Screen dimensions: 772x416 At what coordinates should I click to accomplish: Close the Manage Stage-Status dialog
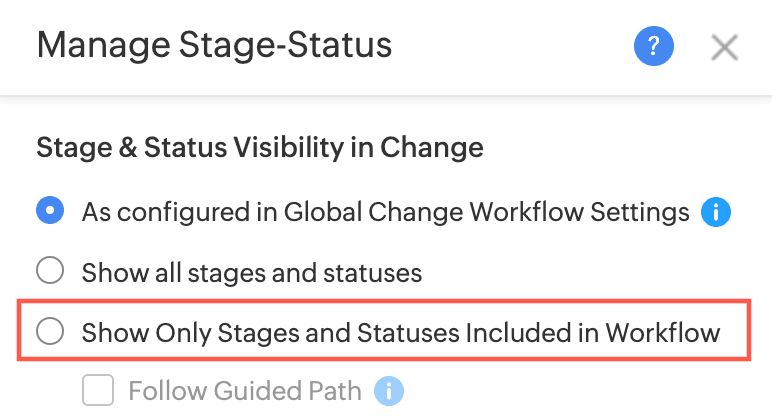[724, 47]
